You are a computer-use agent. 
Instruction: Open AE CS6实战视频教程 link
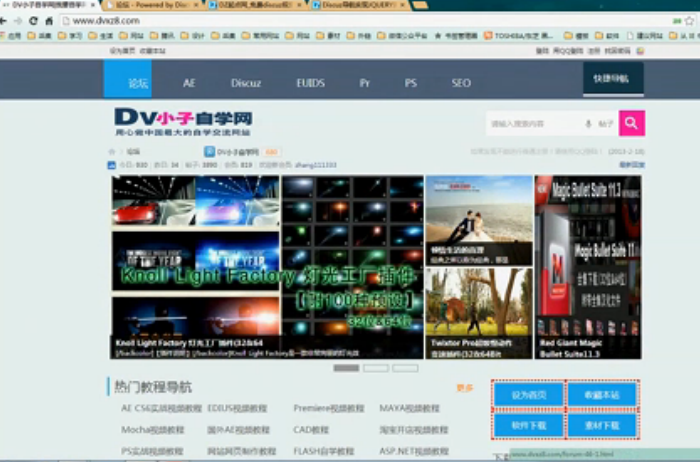coord(161,408)
